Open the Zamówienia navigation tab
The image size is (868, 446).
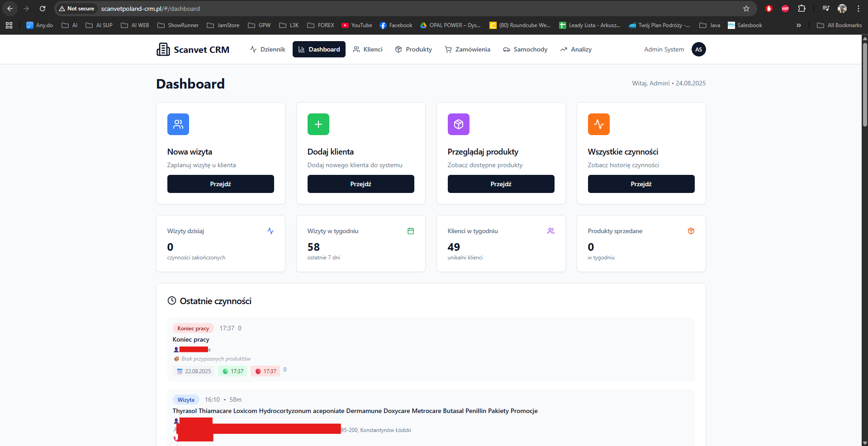467,49
